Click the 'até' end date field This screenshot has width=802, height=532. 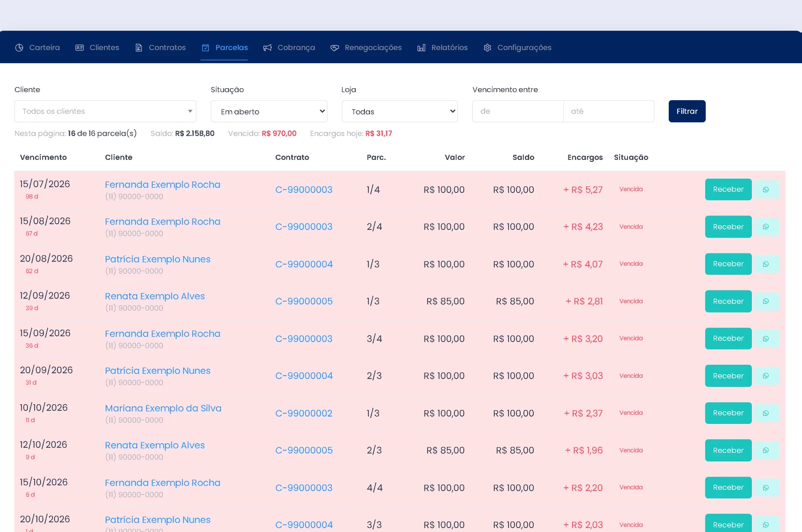click(609, 111)
